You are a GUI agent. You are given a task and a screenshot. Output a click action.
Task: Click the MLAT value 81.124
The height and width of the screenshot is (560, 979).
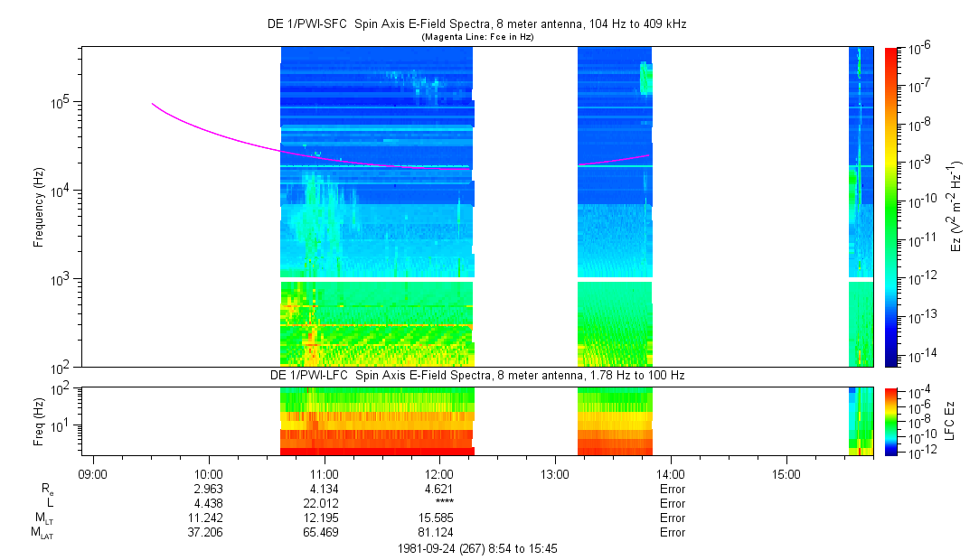pos(439,532)
